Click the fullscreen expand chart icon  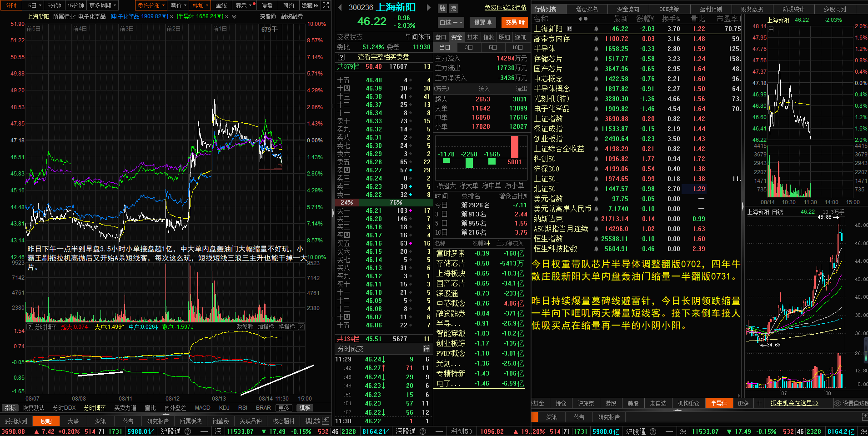[x=326, y=5]
